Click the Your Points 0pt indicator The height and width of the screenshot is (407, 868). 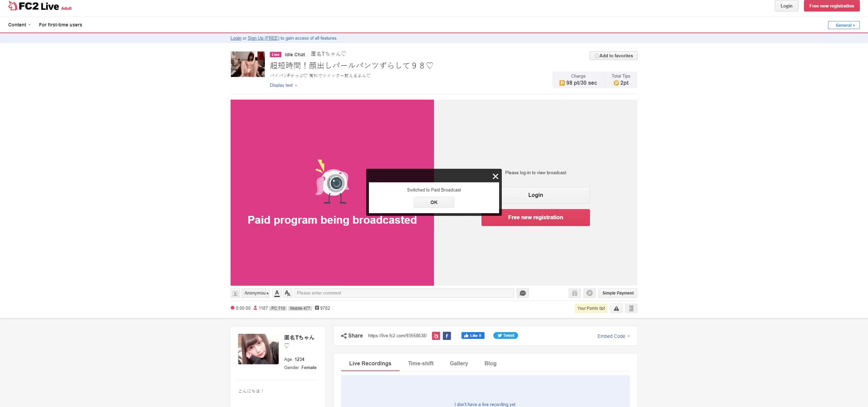coord(591,308)
